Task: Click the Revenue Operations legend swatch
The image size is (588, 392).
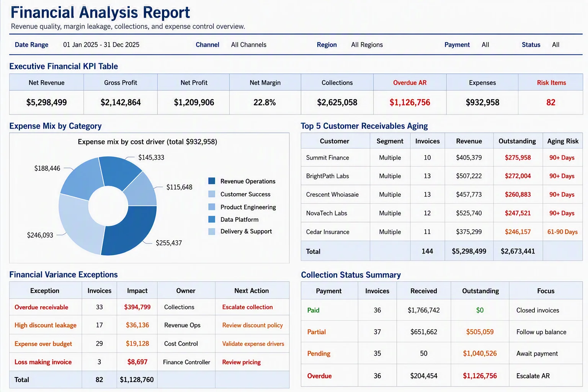Action: pyautogui.click(x=212, y=181)
